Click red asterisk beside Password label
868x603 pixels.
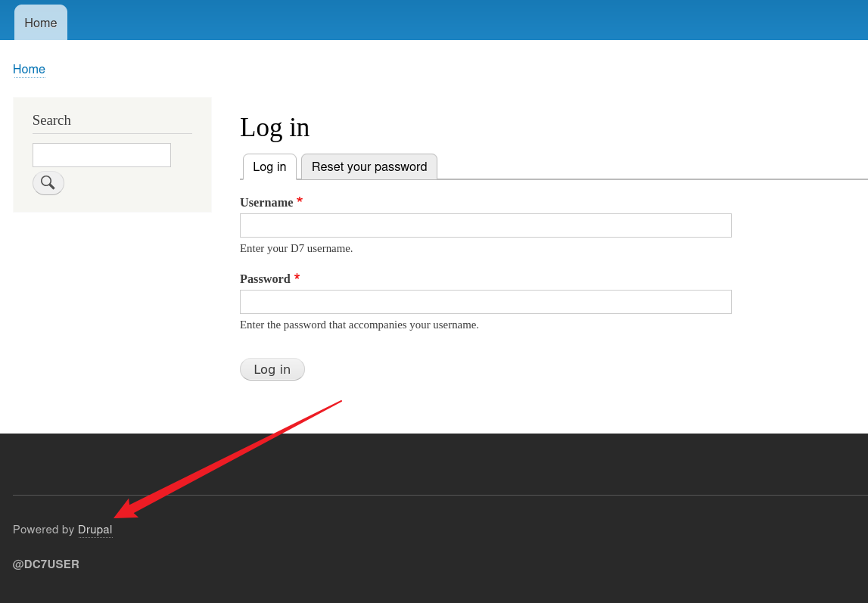coord(297,278)
